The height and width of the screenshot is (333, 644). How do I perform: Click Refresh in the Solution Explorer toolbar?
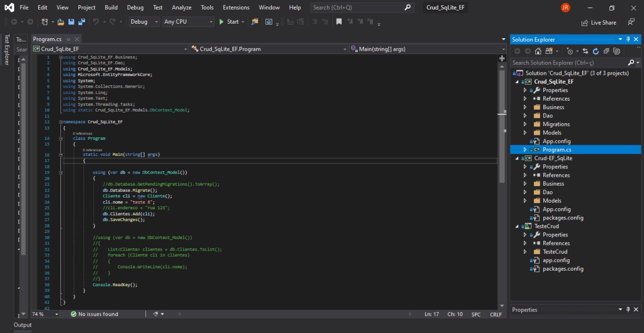[x=596, y=51]
